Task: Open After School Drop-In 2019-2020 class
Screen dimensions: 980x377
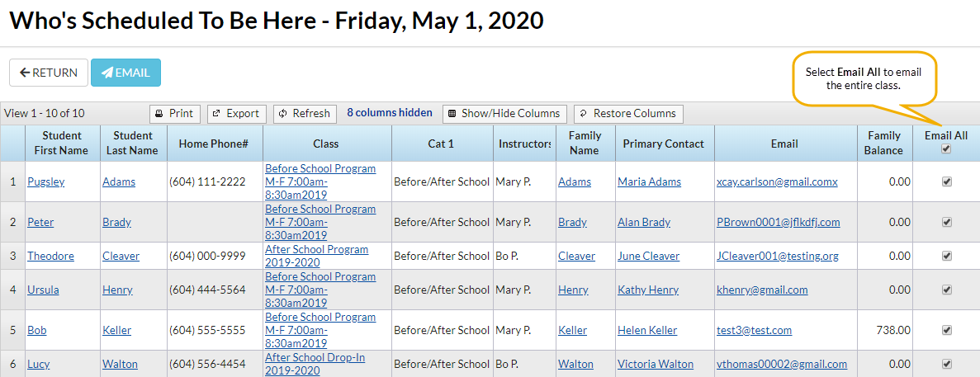Action: [315, 364]
